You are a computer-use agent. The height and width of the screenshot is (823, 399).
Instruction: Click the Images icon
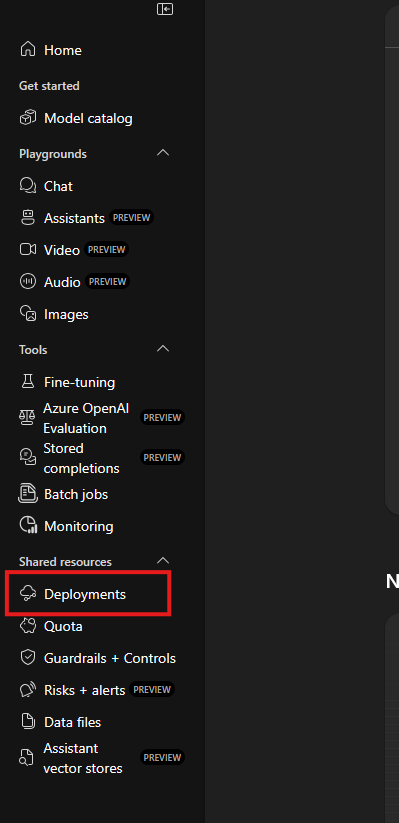(28, 314)
